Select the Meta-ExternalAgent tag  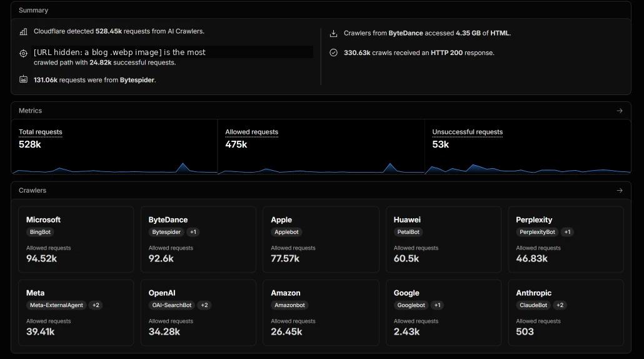[56, 305]
